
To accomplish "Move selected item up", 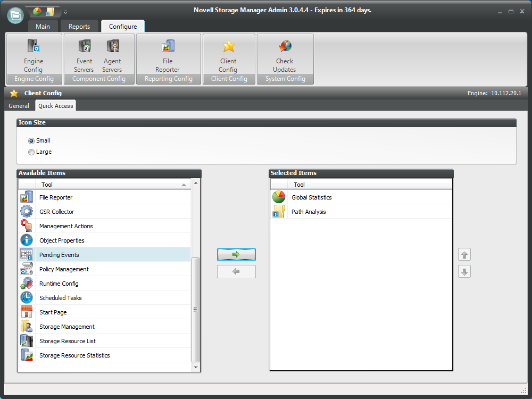I will [464, 254].
